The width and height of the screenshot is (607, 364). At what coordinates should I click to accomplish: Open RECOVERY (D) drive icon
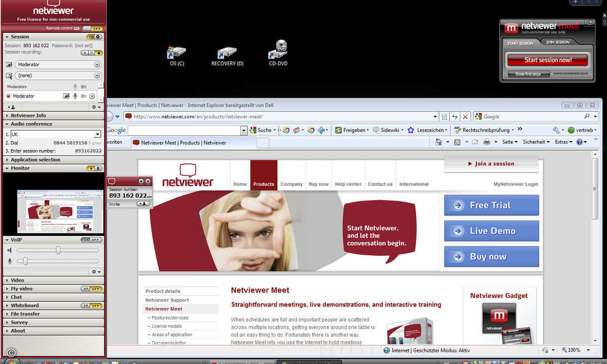click(x=227, y=56)
